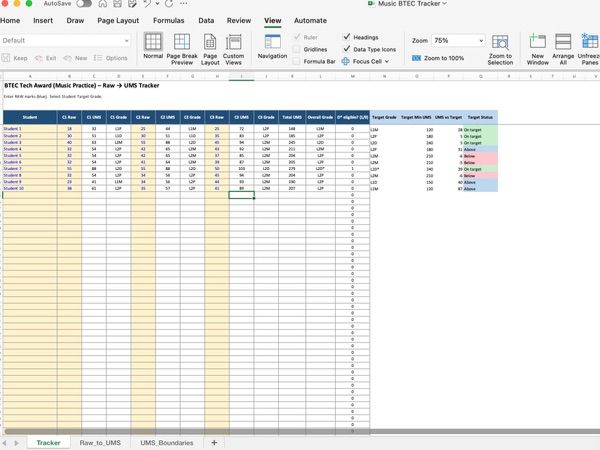Click the Save As pencil-disk icon
This screenshot has height=450, width=600.
132,4
